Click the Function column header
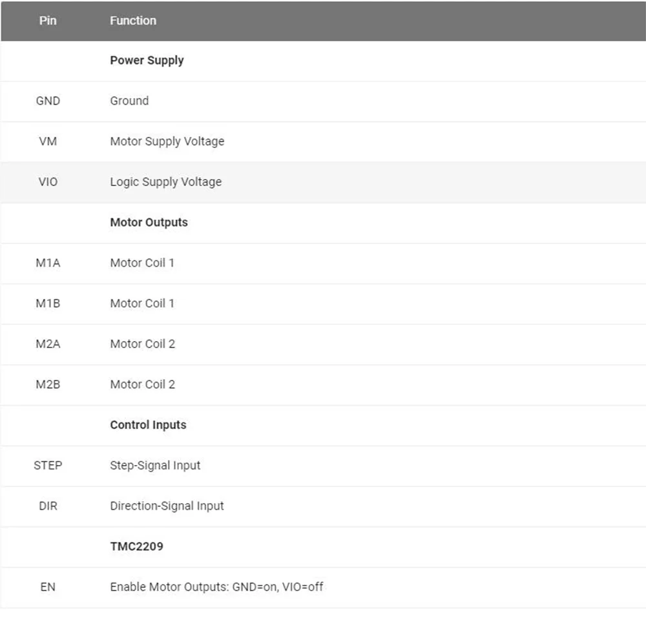Image resolution: width=646 pixels, height=644 pixels. click(x=132, y=21)
